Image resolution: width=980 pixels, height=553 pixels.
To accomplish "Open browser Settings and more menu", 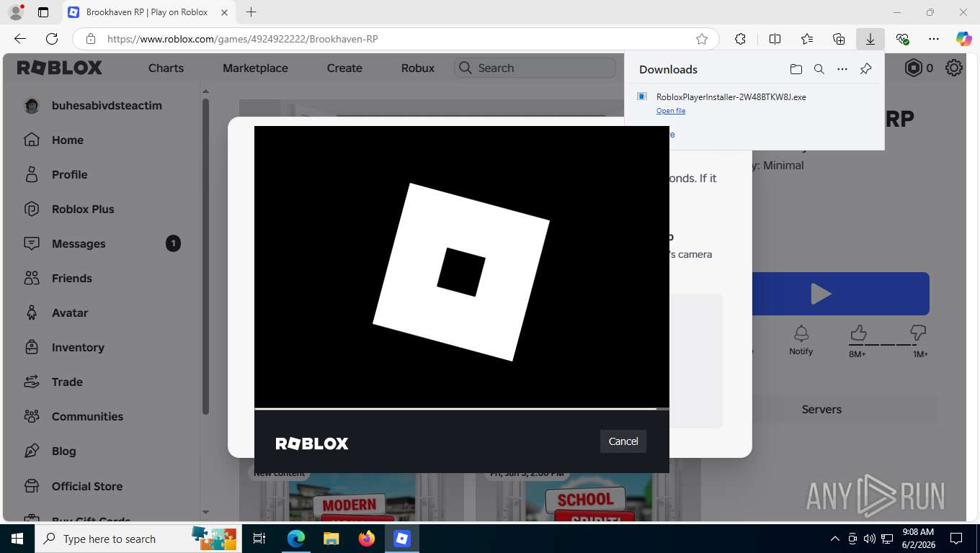I will point(934,39).
